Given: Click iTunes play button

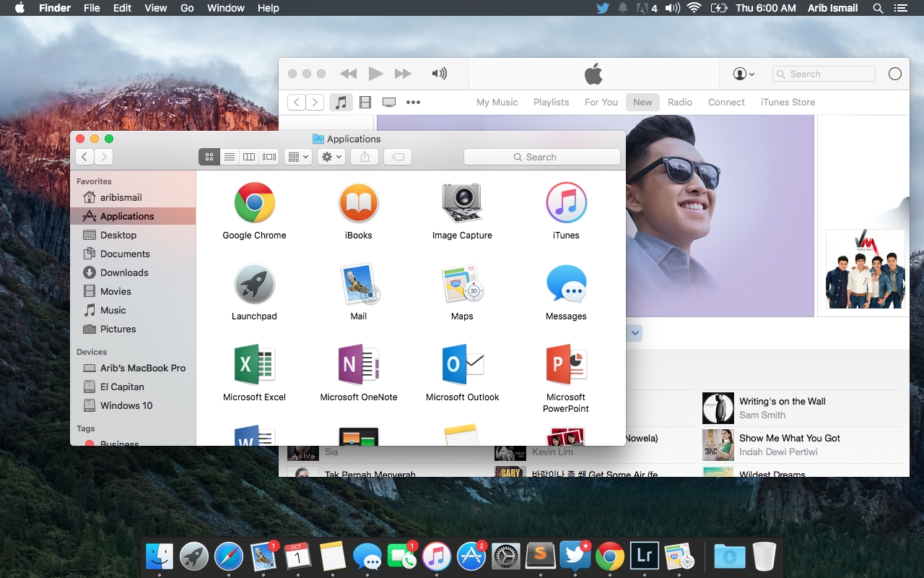Looking at the screenshot, I should click(x=375, y=74).
